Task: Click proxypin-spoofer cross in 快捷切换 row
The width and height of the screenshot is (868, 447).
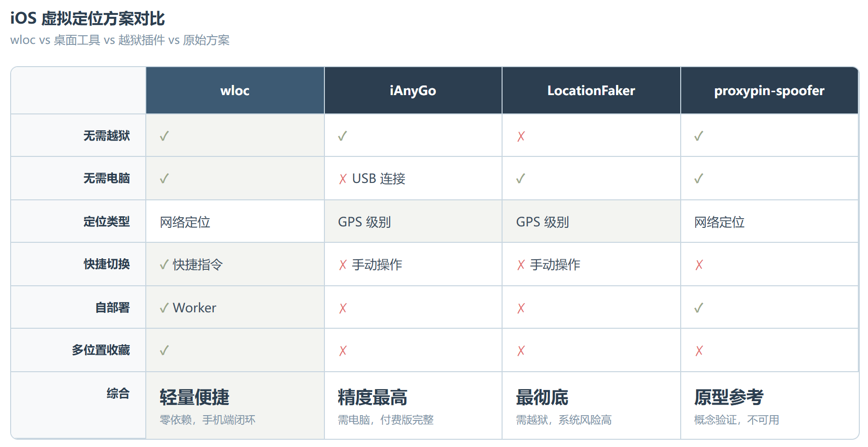Action: [699, 265]
